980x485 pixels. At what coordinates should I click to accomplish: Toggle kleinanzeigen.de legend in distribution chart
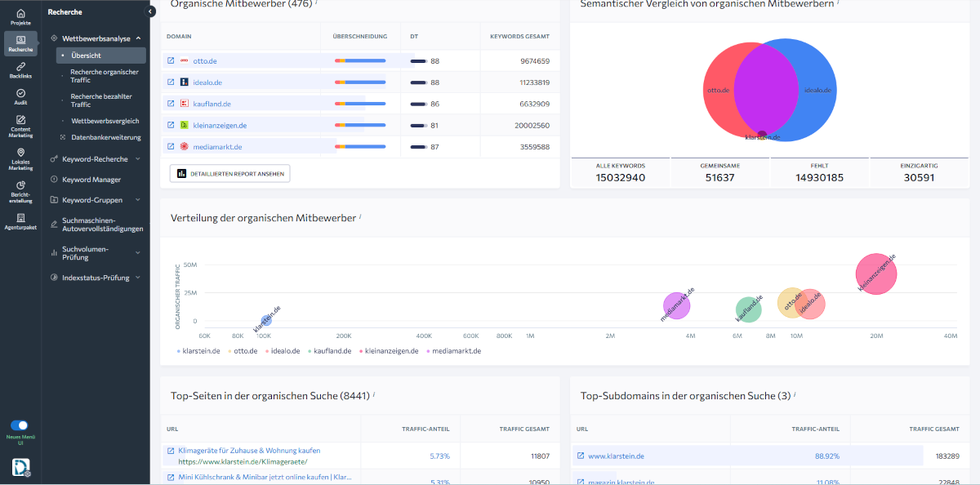coord(388,351)
